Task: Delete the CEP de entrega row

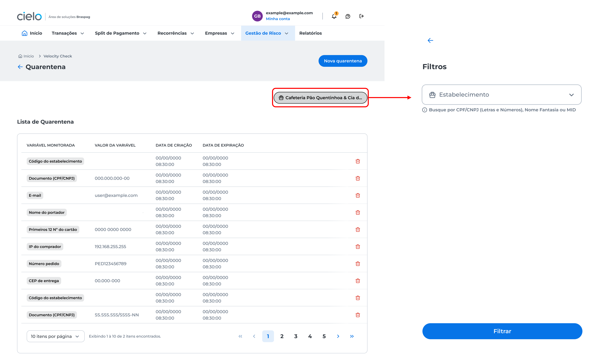Action: (358, 281)
